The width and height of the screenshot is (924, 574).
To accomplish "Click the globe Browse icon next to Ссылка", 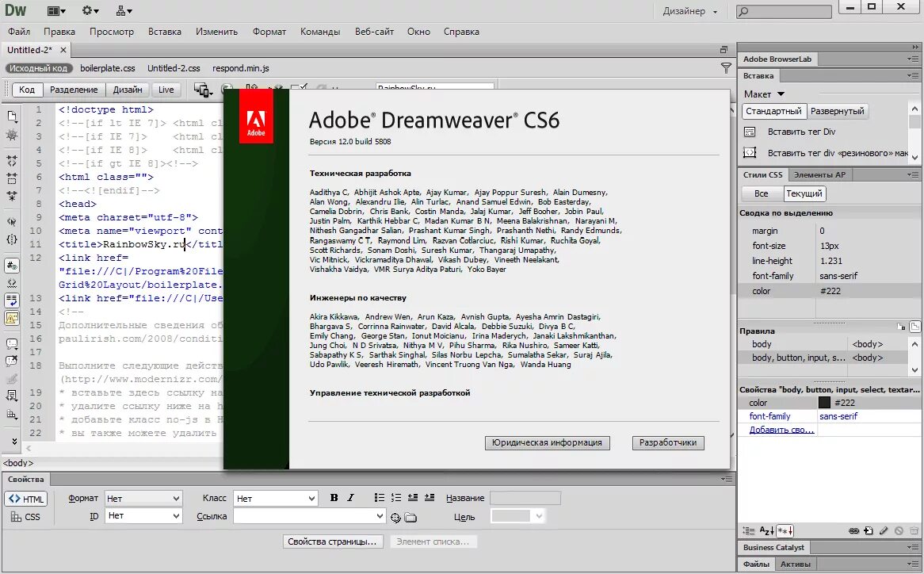I will coord(395,515).
